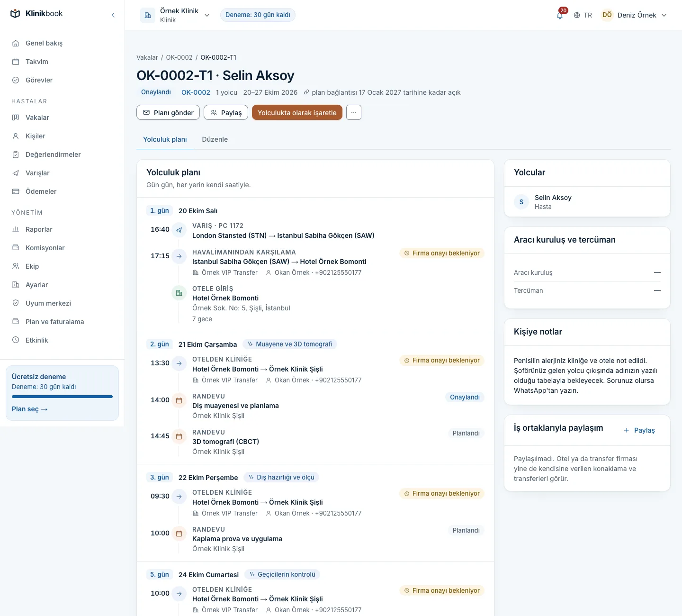682x616 pixels.
Task: Open Raporlar page
Action: pyautogui.click(x=62, y=229)
